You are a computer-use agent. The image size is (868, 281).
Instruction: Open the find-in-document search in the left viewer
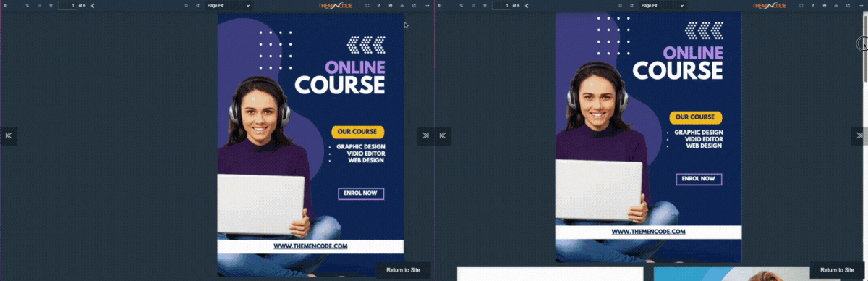tap(27, 6)
